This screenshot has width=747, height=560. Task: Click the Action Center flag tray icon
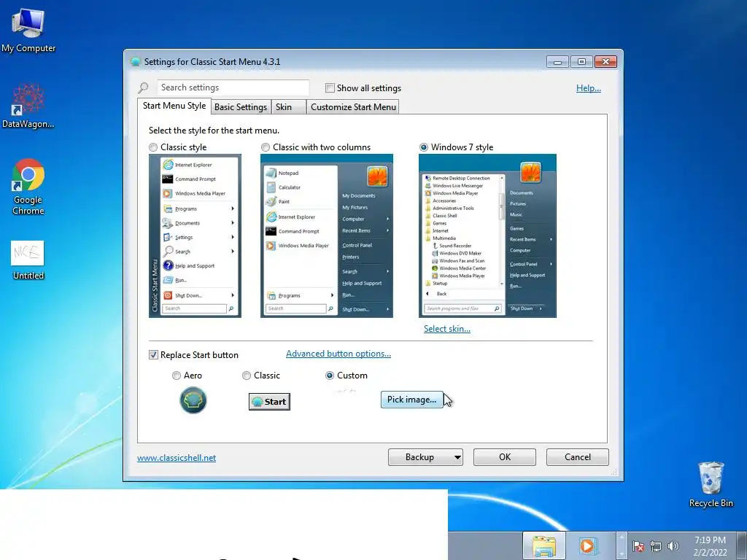click(638, 546)
